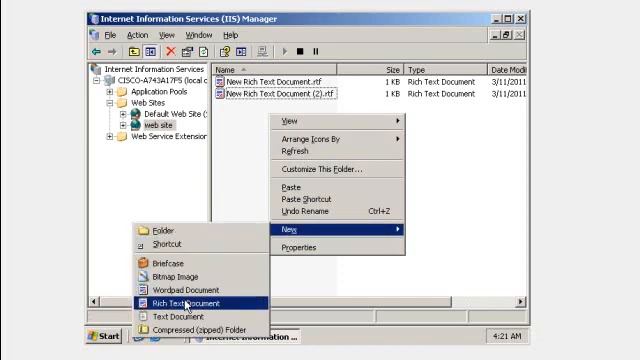Create new Briefcase from the New submenu
This screenshot has width=640, height=360.
click(x=201, y=264)
